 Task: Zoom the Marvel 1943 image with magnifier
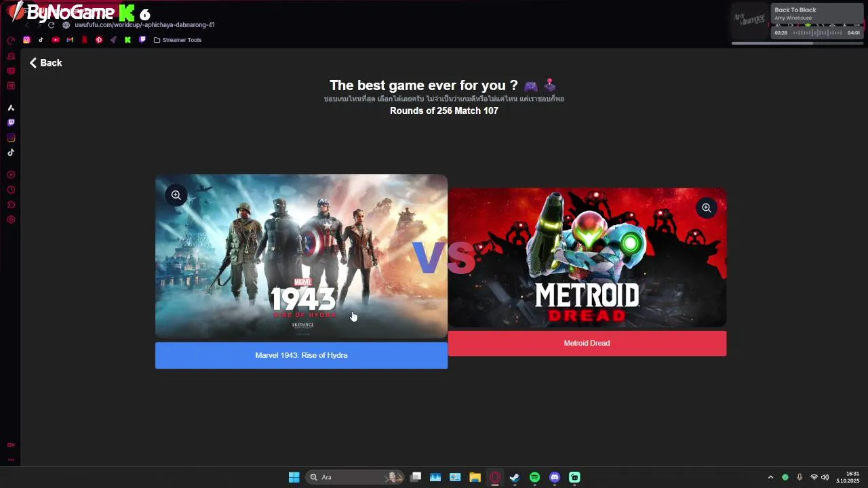[x=176, y=195]
